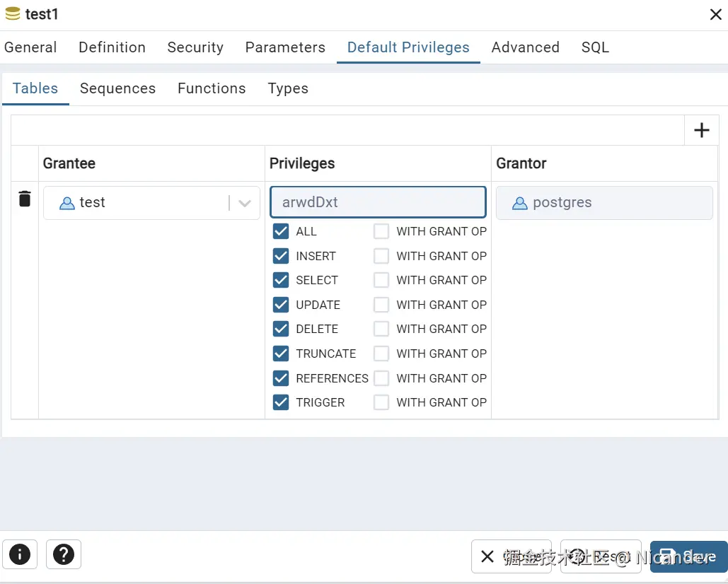Open the Security tab
The image size is (728, 584).
point(195,47)
